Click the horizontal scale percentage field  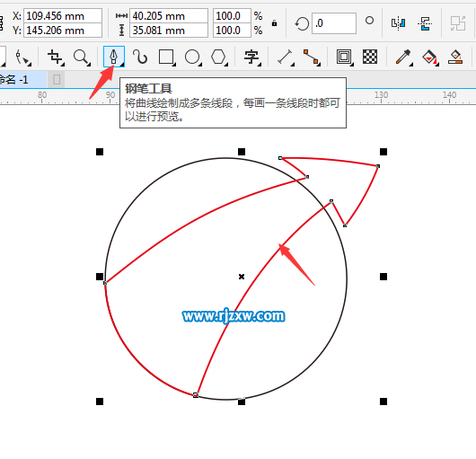click(232, 16)
